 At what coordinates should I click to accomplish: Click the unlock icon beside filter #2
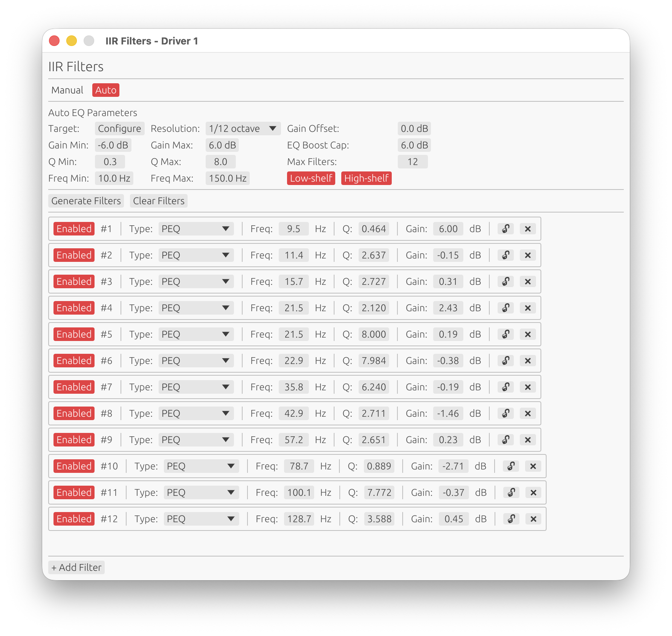coord(506,255)
